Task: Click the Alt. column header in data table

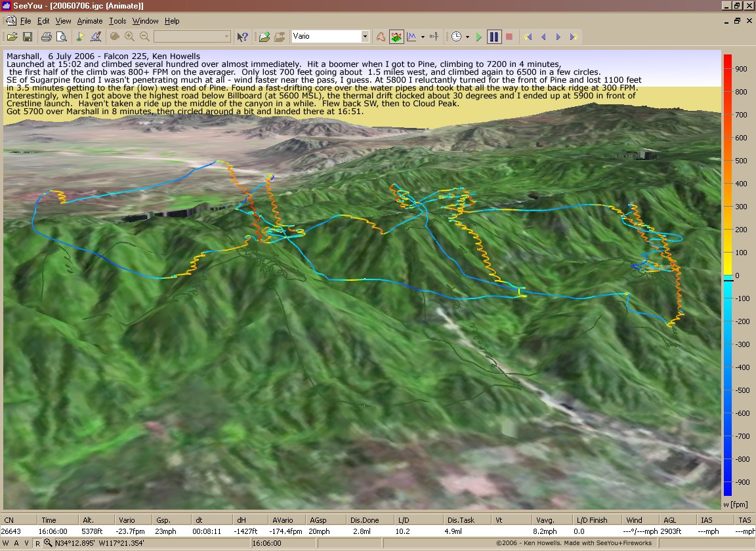Action: [x=88, y=520]
